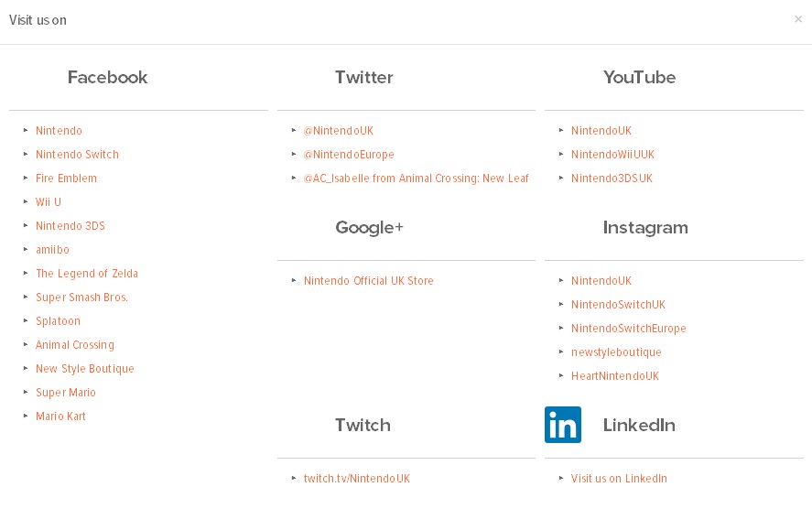Open Nintendo Official UK Store link
Viewport: 812px width, 519px height.
pyautogui.click(x=368, y=281)
